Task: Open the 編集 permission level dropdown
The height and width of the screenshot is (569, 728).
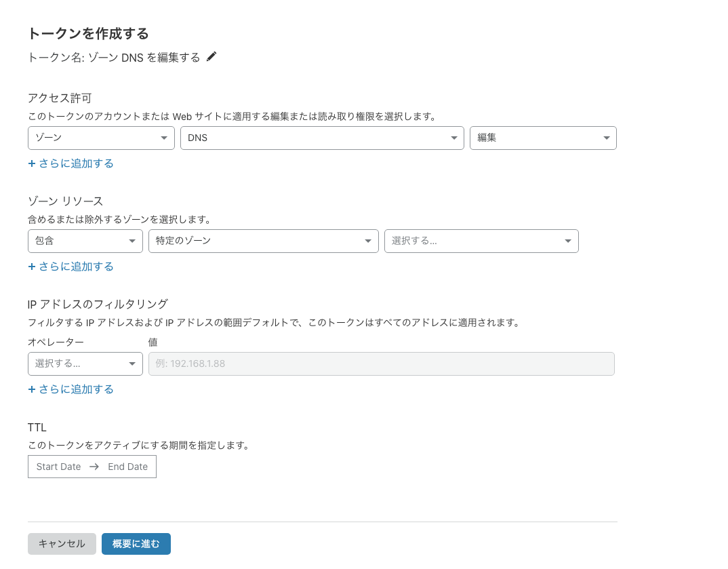Action: coord(543,138)
